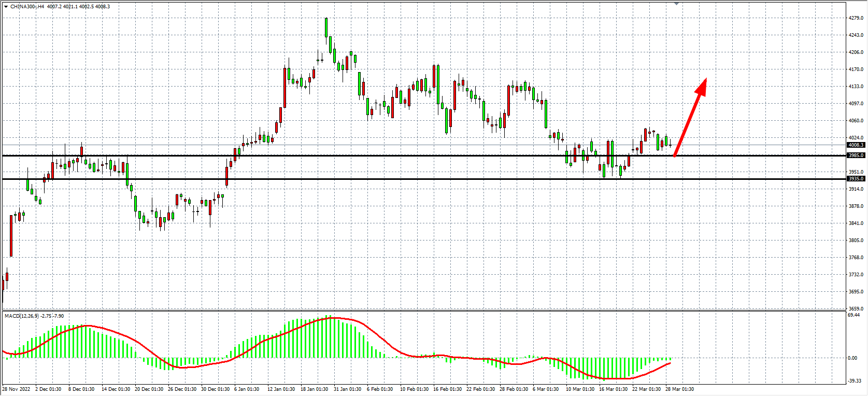
Task: Click the 28 Nov 2022 date label
Action: pyautogui.click(x=16, y=389)
